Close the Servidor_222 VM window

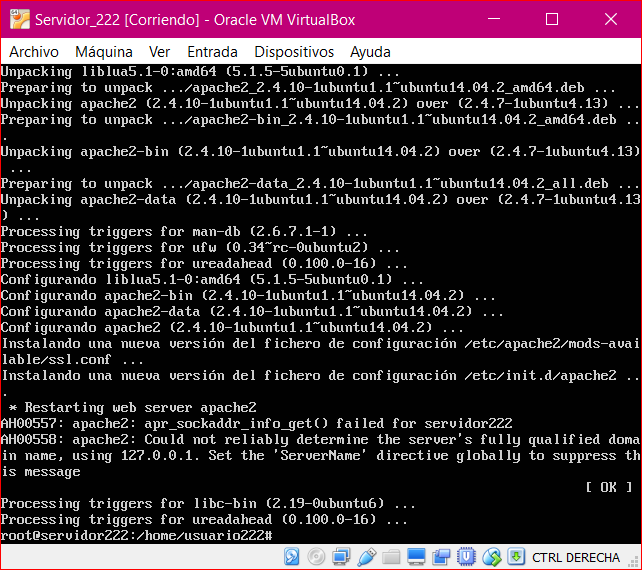(611, 19)
